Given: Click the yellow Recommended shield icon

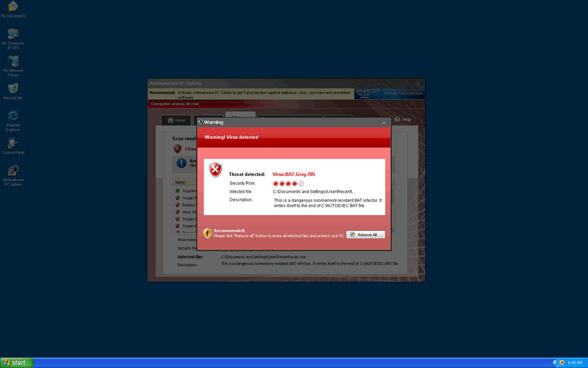Looking at the screenshot, I should [207, 233].
